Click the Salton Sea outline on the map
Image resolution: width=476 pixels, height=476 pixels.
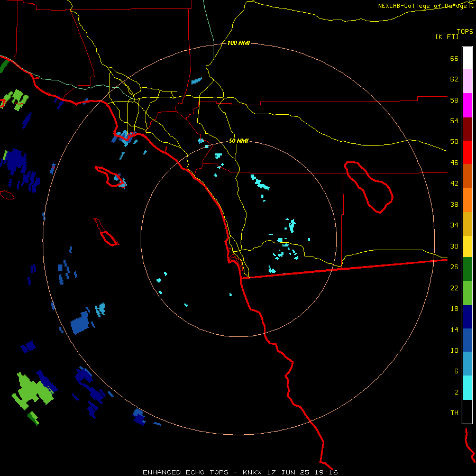click(x=369, y=187)
